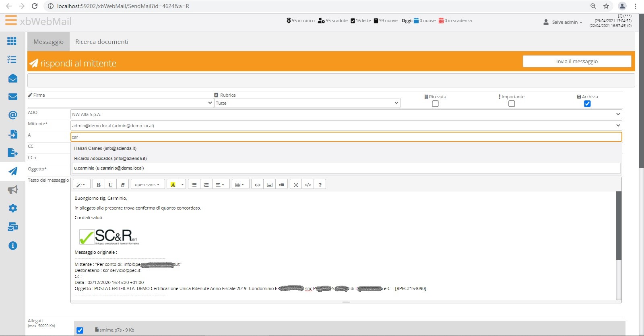This screenshot has width=644, height=336.
Task: Toggle fullscreen editor mode
Action: coord(296,185)
